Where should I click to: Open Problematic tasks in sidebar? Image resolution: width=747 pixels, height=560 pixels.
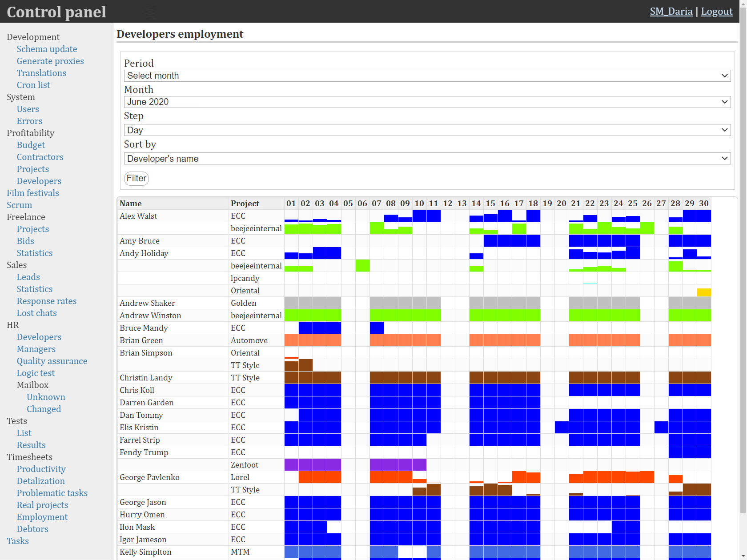pyautogui.click(x=52, y=493)
